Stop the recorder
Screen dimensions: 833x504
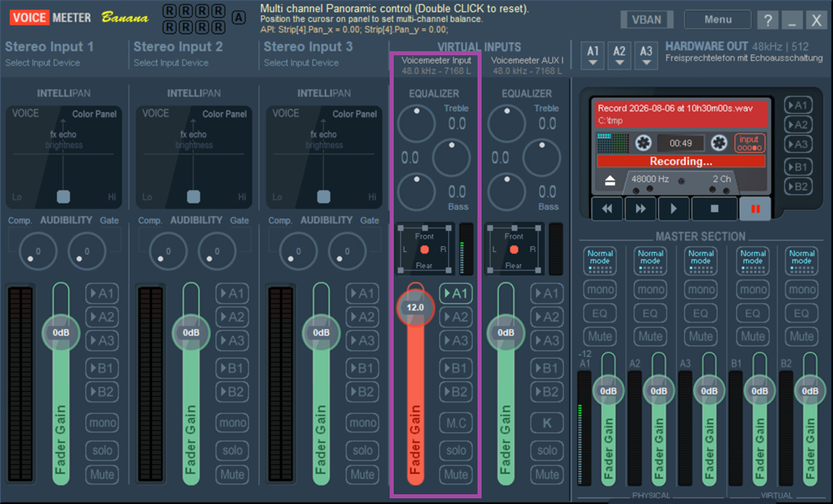714,209
